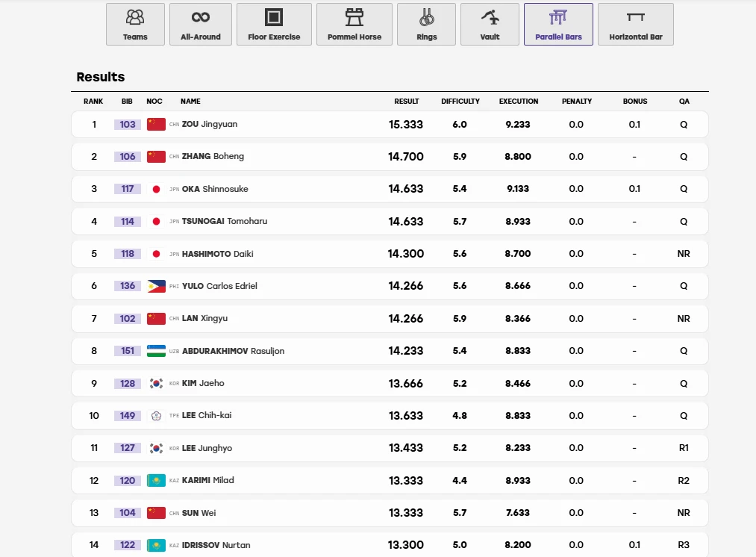Open LEE Chih-kai athlete name
Viewport: 756px width, 557px height.
(207, 415)
